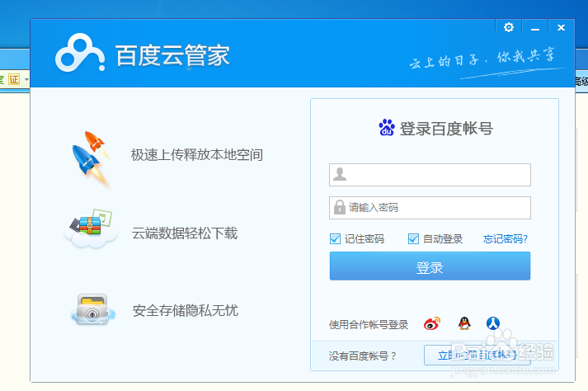Log in with Sina Weibo account icon

tap(432, 323)
